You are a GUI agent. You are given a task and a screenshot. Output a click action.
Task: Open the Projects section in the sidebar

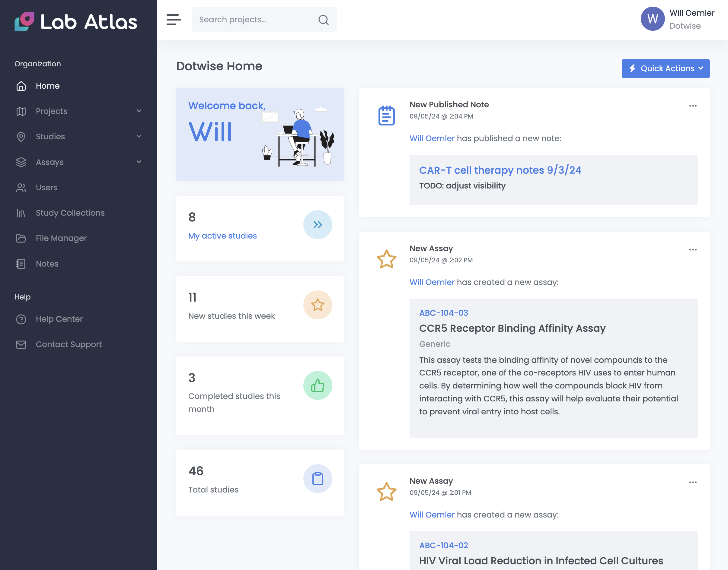click(x=51, y=111)
